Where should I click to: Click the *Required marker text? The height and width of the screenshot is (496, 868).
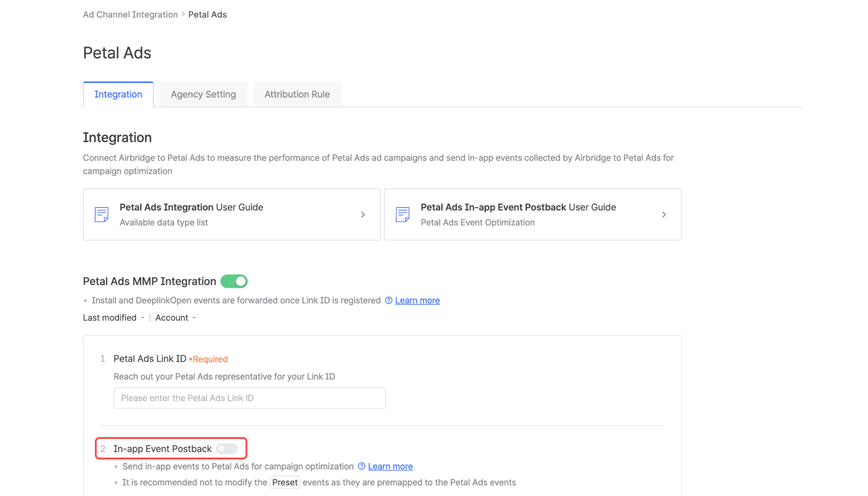208,359
